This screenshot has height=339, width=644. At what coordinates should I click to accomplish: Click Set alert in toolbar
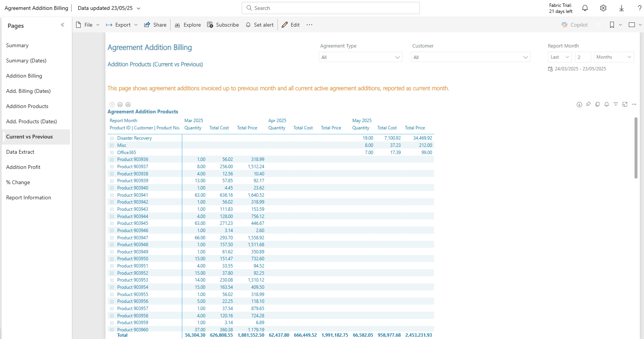pos(260,25)
